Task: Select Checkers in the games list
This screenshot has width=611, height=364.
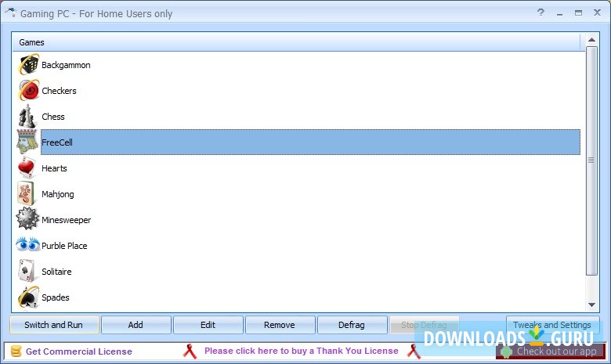Action: click(x=59, y=91)
